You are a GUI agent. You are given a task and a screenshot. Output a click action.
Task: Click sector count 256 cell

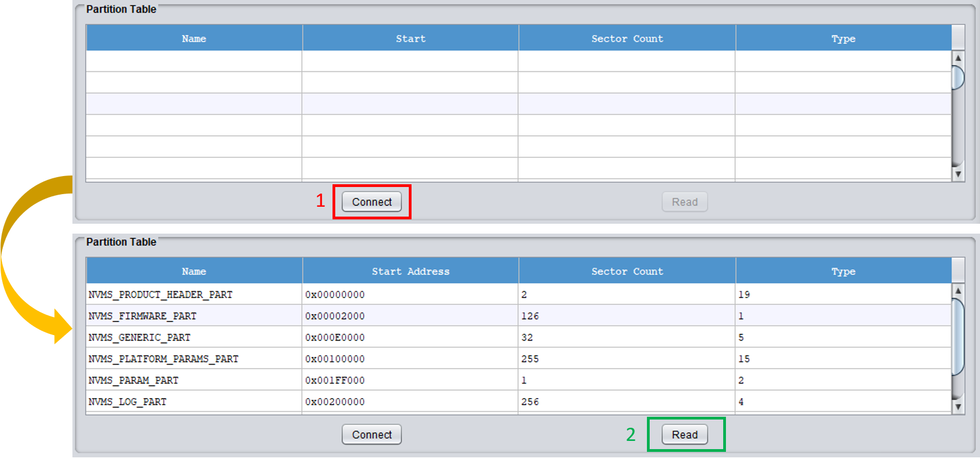click(627, 401)
